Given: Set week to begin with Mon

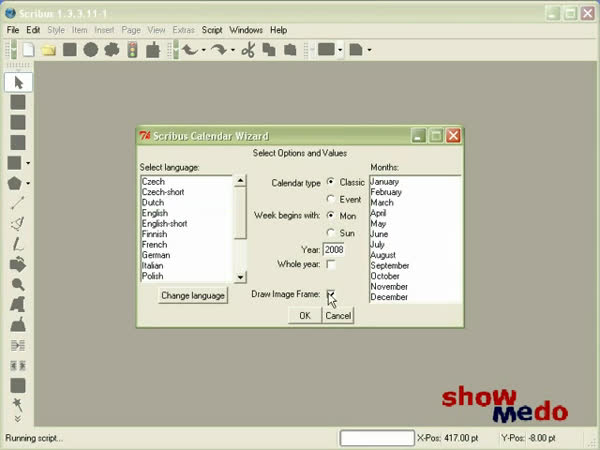Looking at the screenshot, I should point(331,215).
